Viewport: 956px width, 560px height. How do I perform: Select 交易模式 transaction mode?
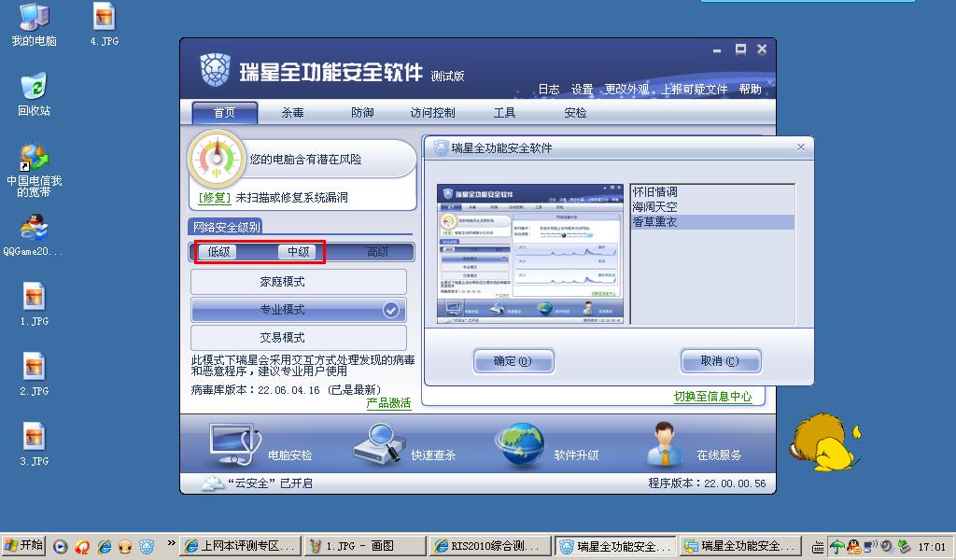click(x=299, y=338)
